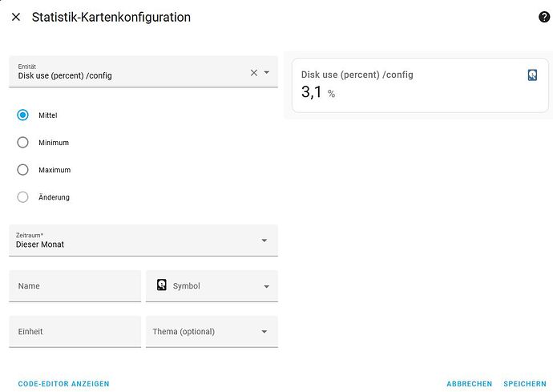Viewport: 553px width, 392px height.
Task: Click into the Name input field
Action: [75, 286]
